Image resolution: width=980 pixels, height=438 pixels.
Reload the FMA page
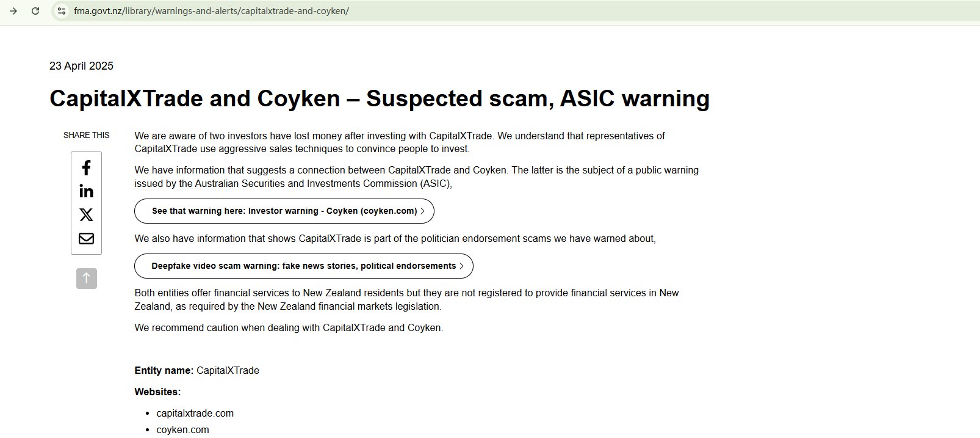point(35,11)
